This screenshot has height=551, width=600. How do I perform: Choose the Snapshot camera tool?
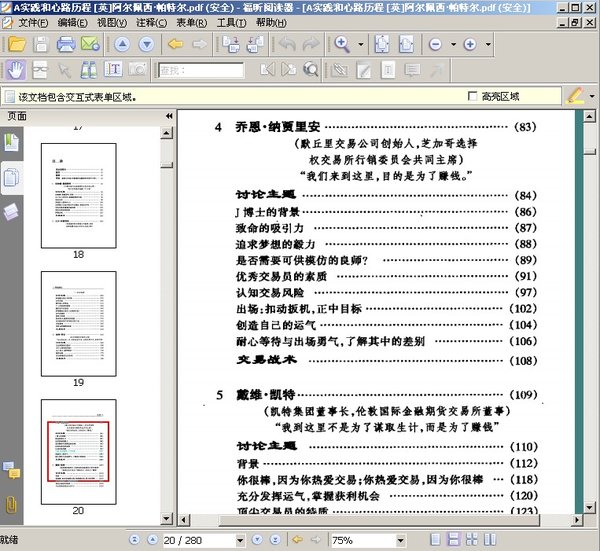[x=137, y=70]
